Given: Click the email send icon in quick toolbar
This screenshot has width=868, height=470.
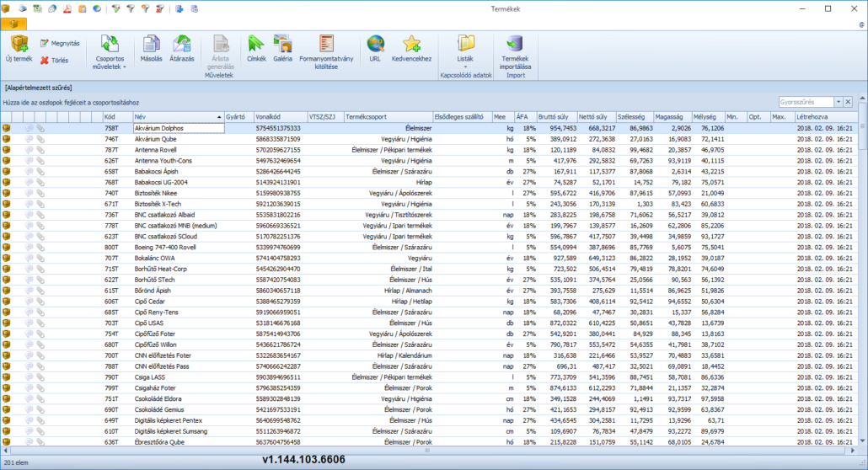Looking at the screenshot, I should [52, 9].
